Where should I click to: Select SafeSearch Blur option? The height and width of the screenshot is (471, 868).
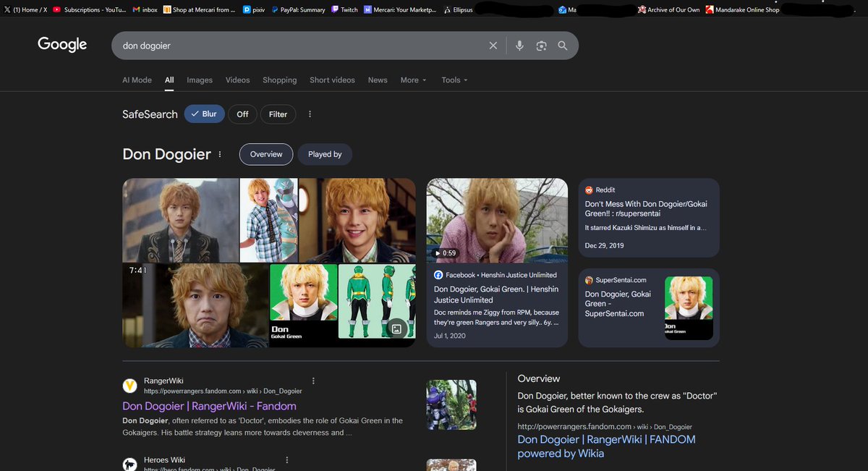204,114
